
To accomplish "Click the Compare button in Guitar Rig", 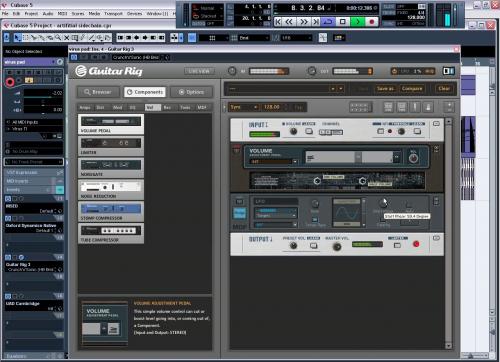I will pyautogui.click(x=412, y=89).
